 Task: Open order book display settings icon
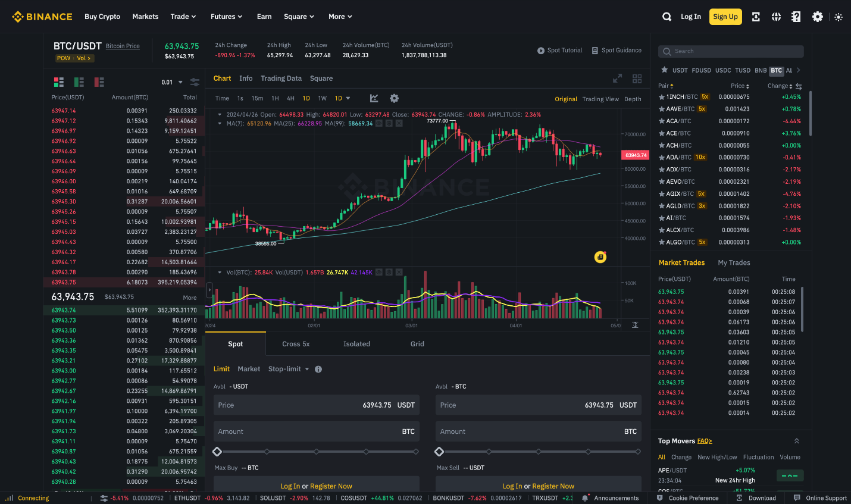point(195,82)
